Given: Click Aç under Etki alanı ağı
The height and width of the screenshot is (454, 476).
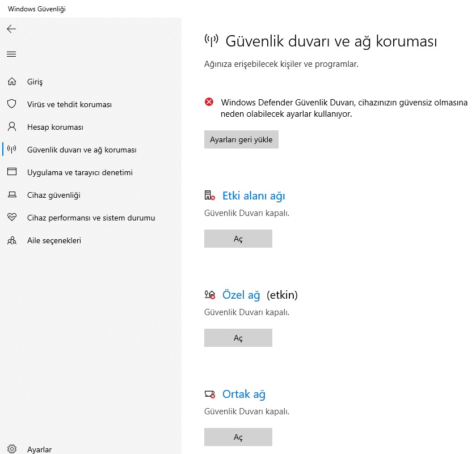Looking at the screenshot, I should point(238,239).
